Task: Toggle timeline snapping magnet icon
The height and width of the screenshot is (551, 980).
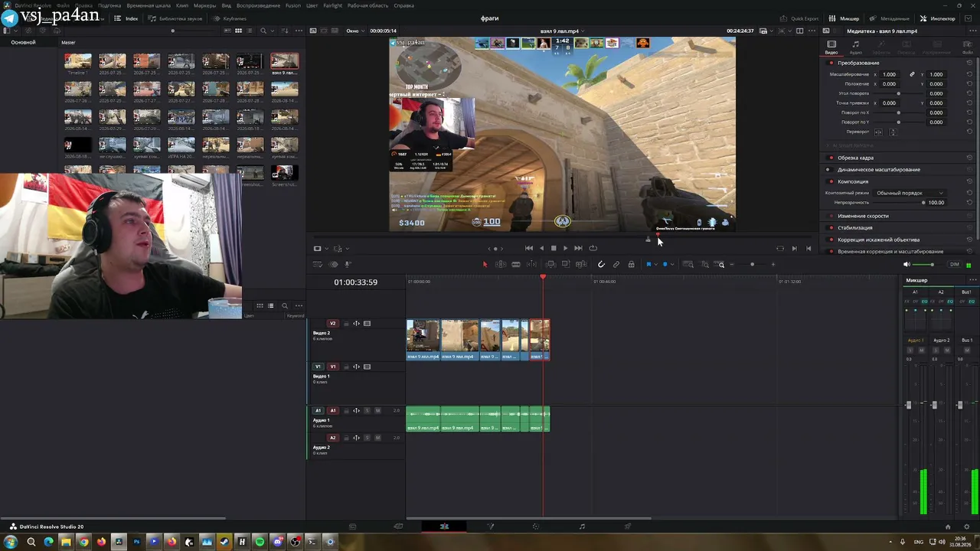Action: coord(601,265)
